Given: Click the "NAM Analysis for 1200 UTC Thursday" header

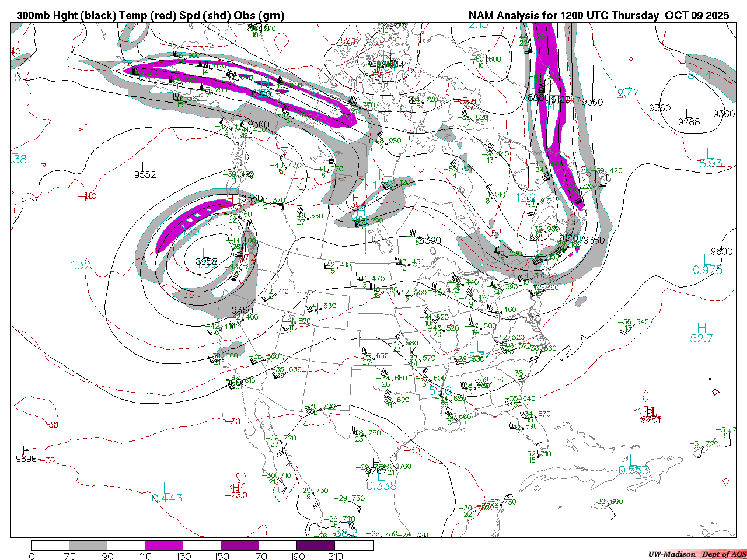Looking at the screenshot, I should [x=564, y=16].
